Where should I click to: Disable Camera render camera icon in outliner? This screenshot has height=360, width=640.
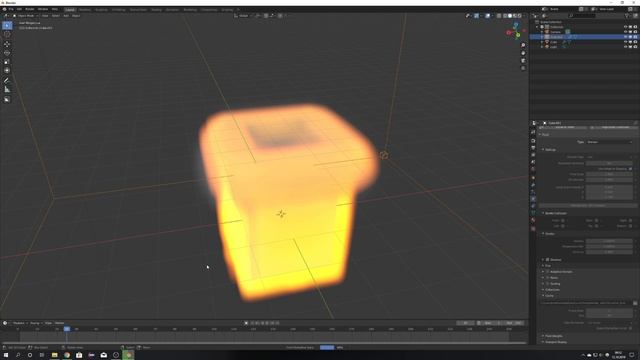[635, 32]
